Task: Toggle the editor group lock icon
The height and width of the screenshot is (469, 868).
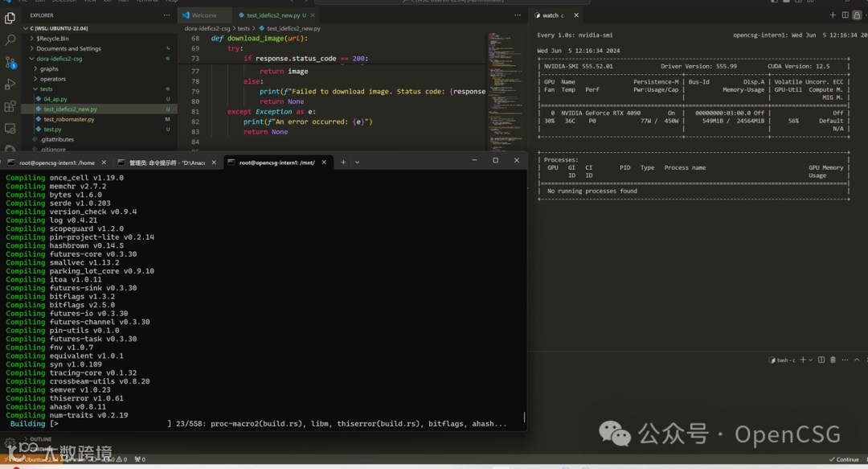Action: click(x=857, y=15)
